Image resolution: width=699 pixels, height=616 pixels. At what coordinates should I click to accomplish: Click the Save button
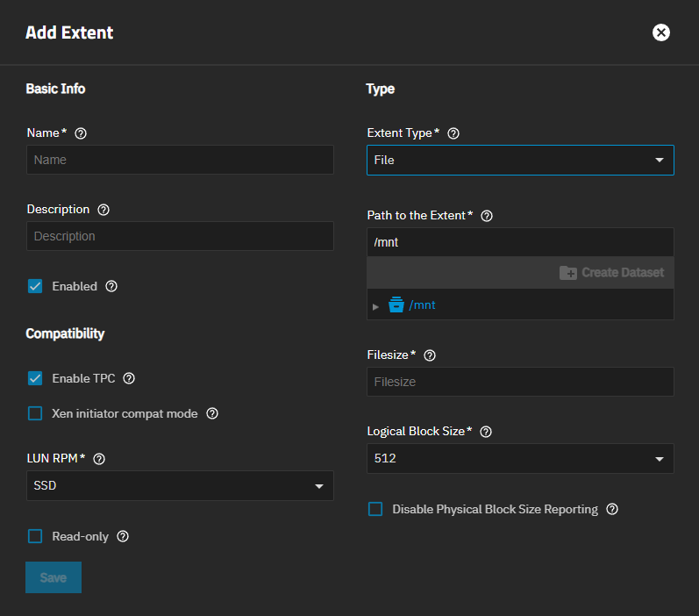(x=53, y=577)
